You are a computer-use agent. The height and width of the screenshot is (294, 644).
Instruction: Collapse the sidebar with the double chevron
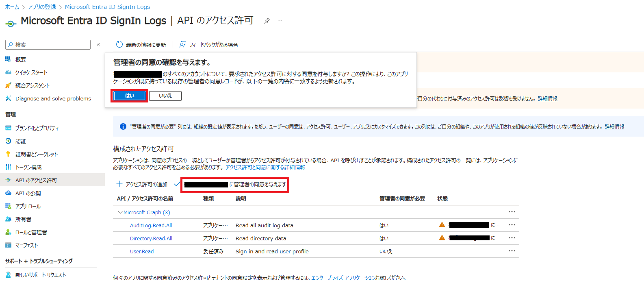[98, 45]
